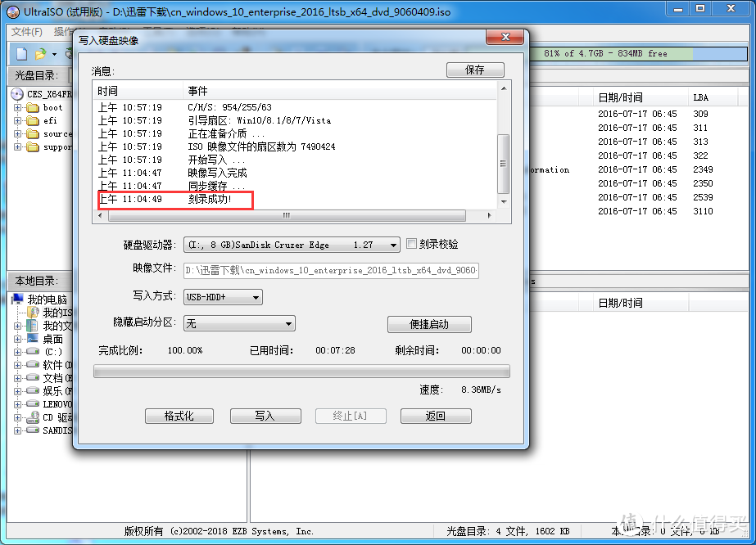
Task: Click the New file icon in UltraISO toolbar
Action: pyautogui.click(x=21, y=54)
